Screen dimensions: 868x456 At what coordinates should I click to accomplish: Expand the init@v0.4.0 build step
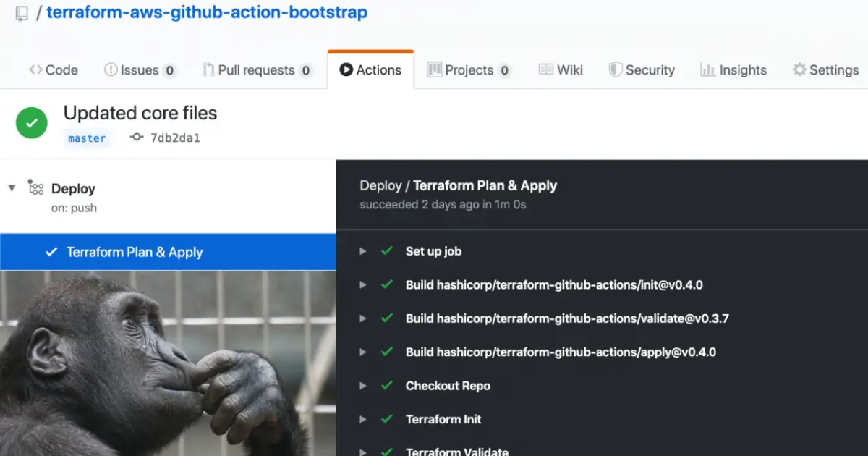363,284
